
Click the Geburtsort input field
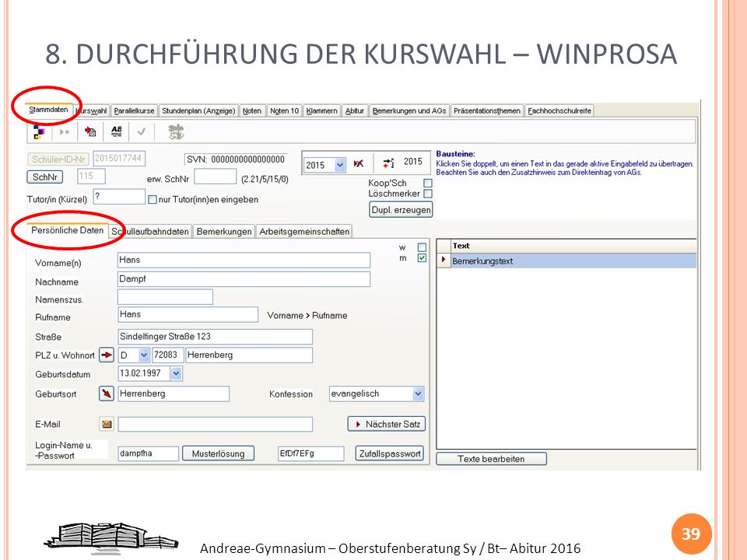(174, 394)
